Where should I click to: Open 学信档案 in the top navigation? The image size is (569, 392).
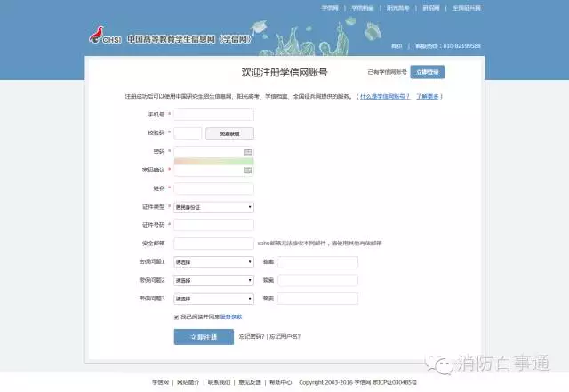(363, 8)
